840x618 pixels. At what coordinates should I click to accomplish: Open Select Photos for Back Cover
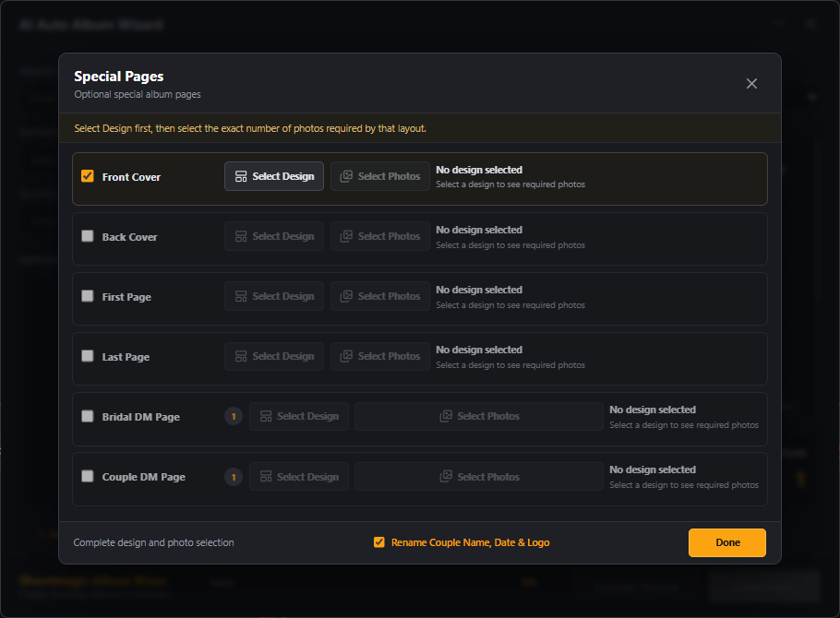[380, 236]
